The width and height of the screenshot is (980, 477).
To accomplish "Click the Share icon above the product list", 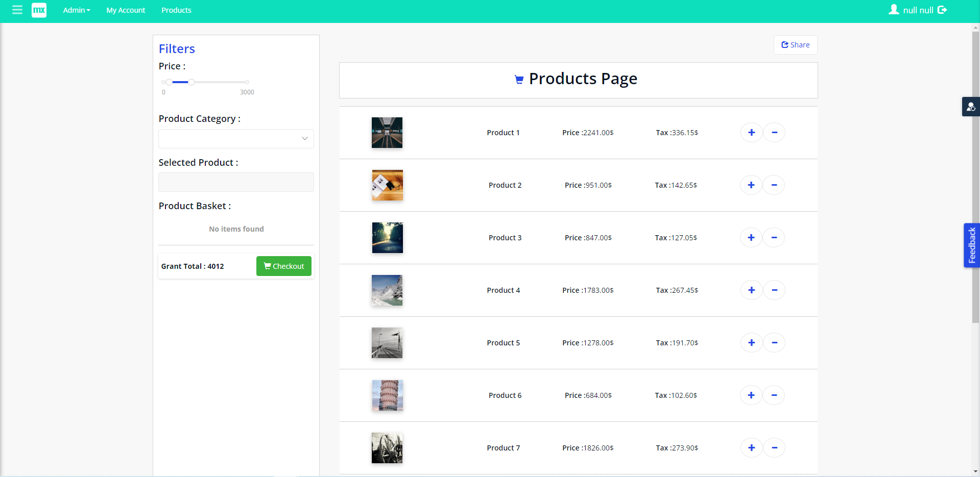I will point(785,45).
